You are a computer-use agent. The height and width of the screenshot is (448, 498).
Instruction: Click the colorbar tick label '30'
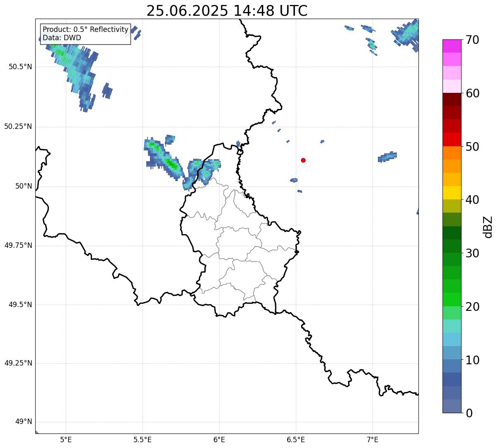point(472,253)
